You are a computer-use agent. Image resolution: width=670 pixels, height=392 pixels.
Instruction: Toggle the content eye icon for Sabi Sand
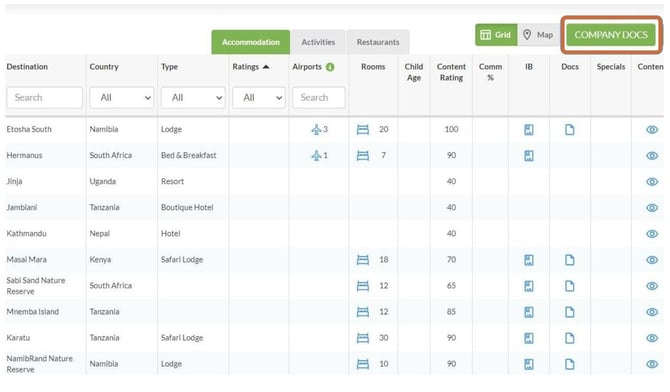pos(652,286)
